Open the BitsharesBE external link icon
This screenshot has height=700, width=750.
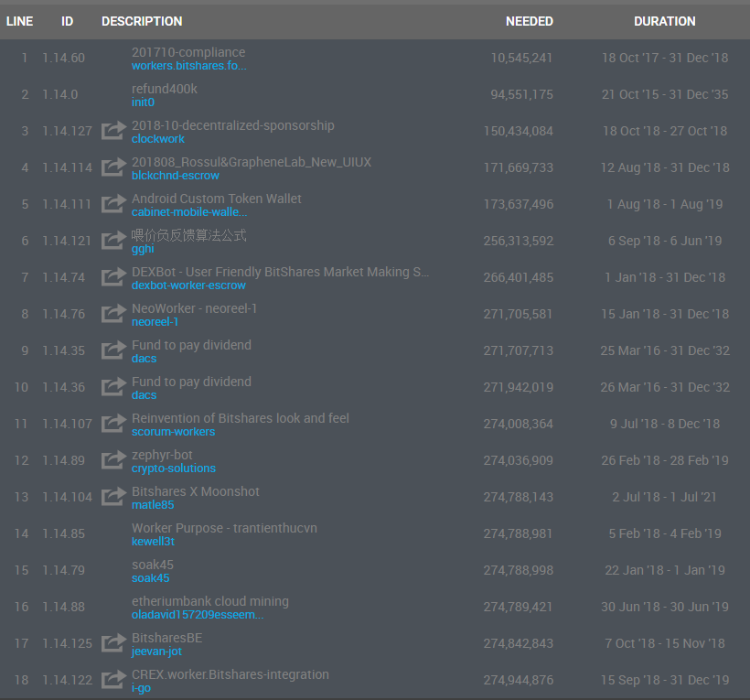[x=113, y=643]
